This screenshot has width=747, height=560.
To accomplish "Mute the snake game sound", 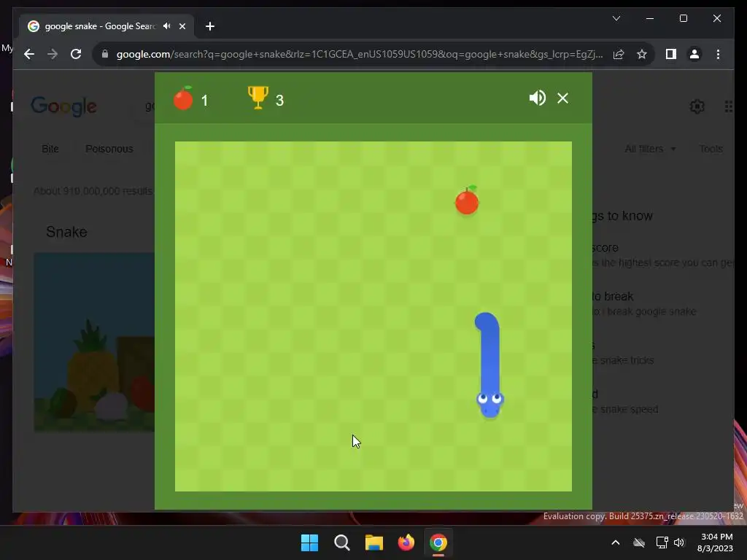I will click(x=538, y=98).
